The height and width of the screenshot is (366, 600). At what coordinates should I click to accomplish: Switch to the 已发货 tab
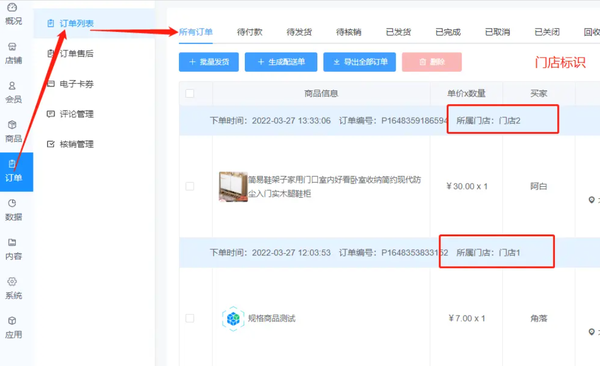[x=398, y=32]
